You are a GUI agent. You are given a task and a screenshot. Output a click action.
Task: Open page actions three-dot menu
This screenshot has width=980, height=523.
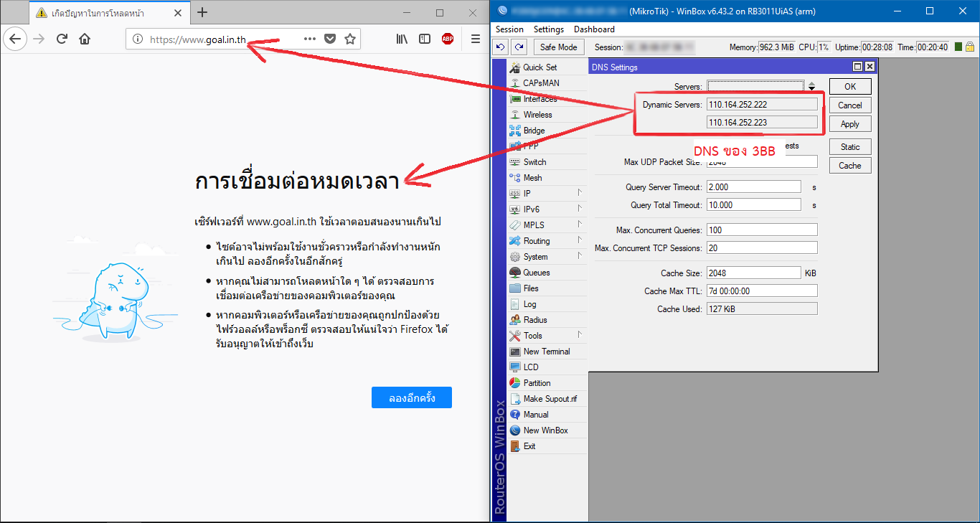click(x=310, y=39)
